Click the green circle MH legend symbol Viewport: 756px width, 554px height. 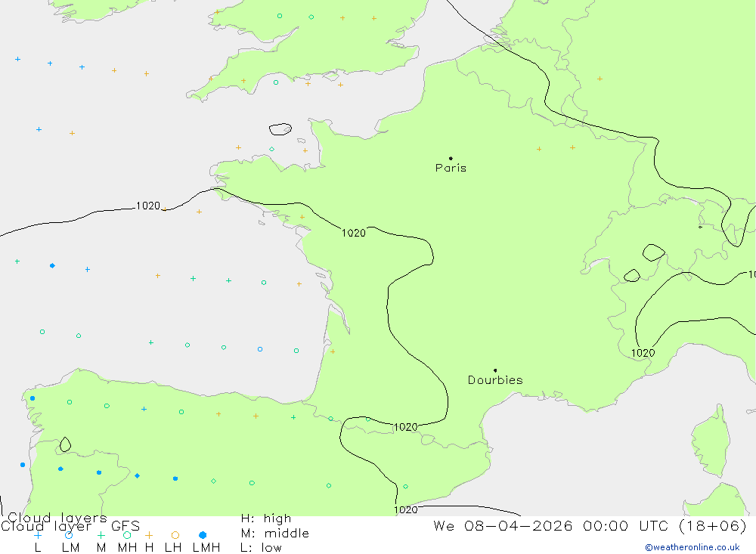127,535
